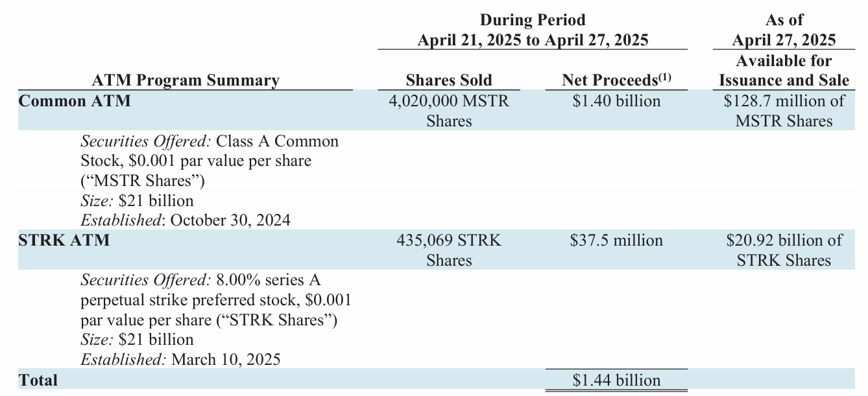The height and width of the screenshot is (396, 868).
Task: Click the 8.00% series A preferred stock description
Action: (215, 300)
